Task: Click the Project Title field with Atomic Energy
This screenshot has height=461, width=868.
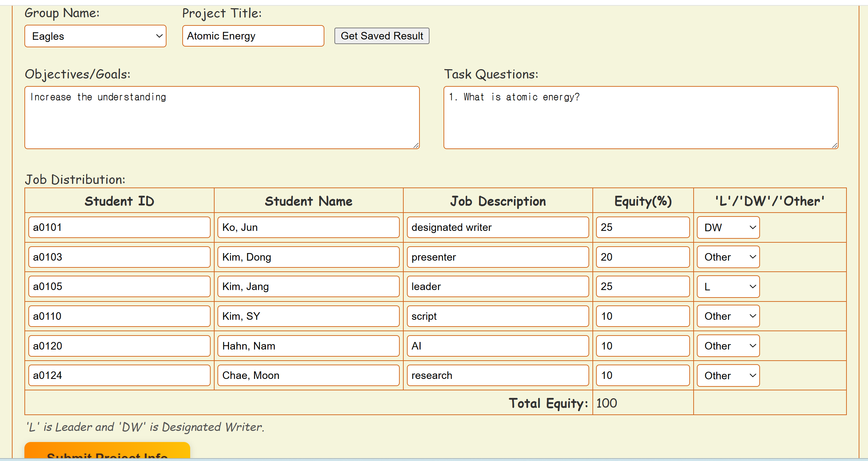Action: [x=253, y=36]
